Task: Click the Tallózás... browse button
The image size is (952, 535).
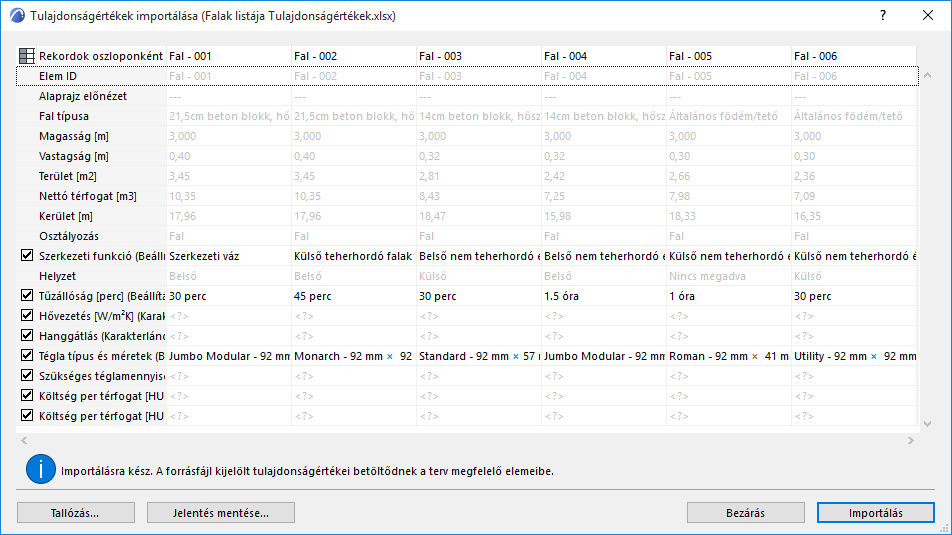Action: point(75,513)
